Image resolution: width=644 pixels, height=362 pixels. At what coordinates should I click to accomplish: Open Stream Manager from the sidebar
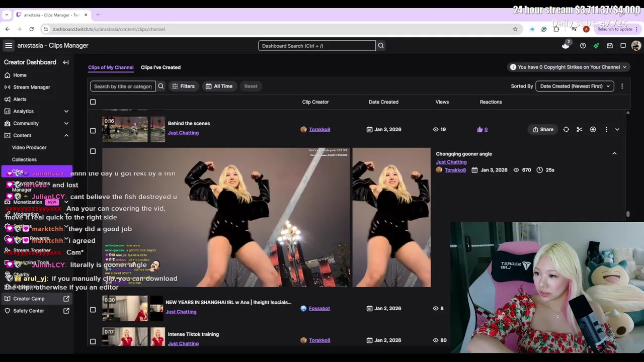31,87
